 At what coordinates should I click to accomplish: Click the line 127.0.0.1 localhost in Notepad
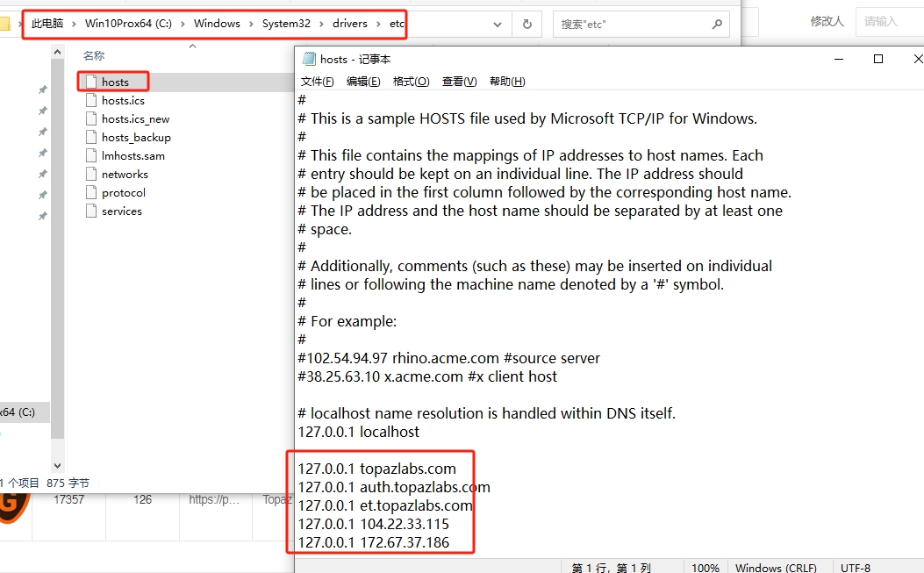358,432
